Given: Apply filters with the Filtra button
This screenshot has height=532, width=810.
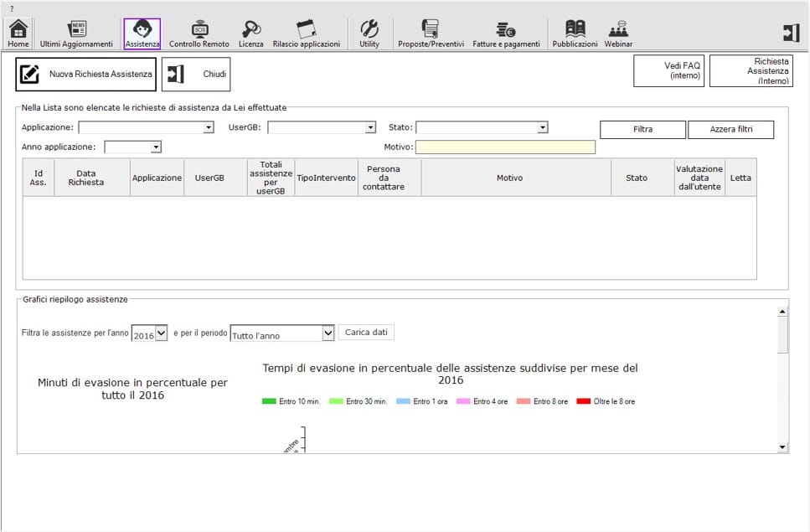Looking at the screenshot, I should point(642,130).
